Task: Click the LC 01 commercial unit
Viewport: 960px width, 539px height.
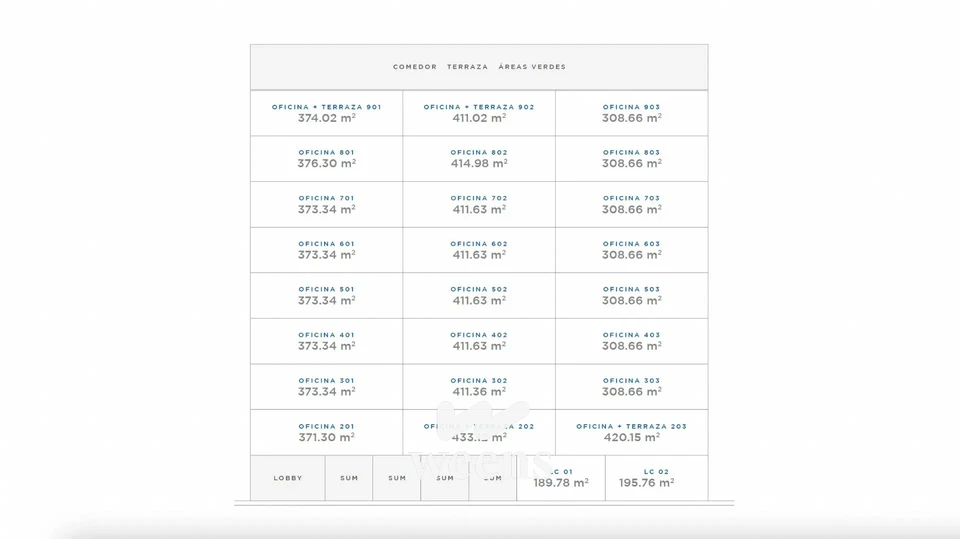Action: pyautogui.click(x=561, y=478)
